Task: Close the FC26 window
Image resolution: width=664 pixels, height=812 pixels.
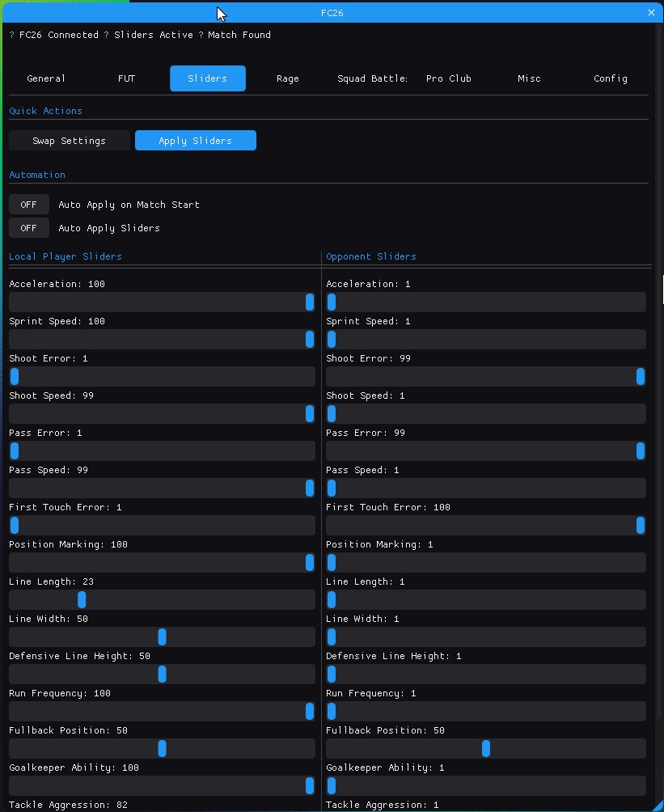Action: (651, 13)
